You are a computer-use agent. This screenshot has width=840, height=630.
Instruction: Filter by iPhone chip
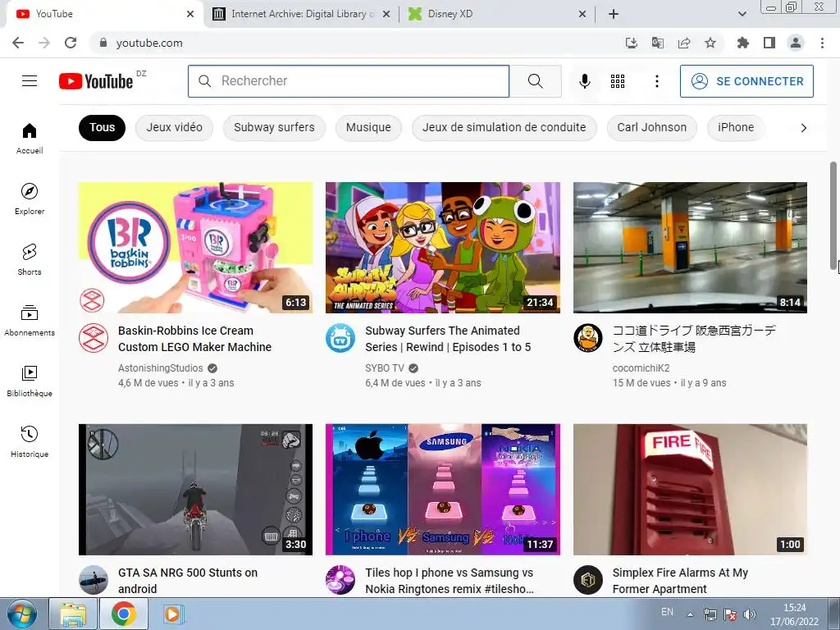pyautogui.click(x=736, y=127)
